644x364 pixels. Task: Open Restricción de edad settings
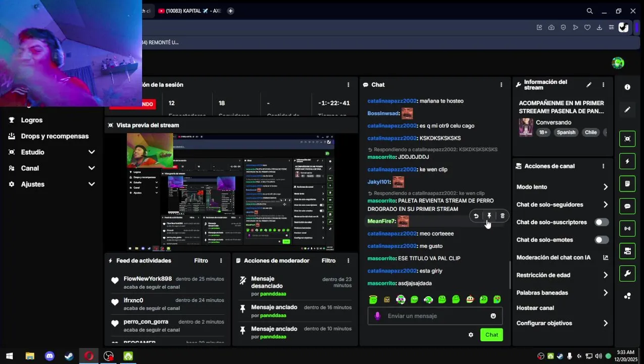click(x=562, y=275)
